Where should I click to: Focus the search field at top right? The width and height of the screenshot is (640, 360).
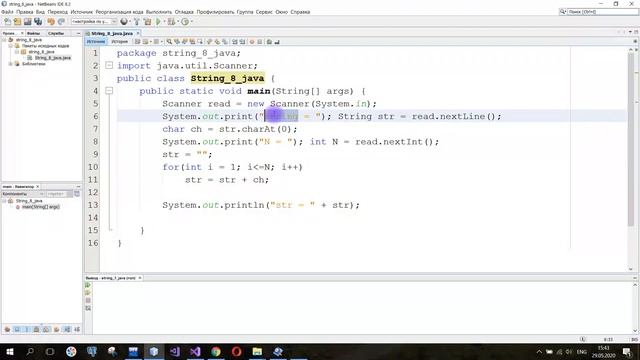click(602, 12)
